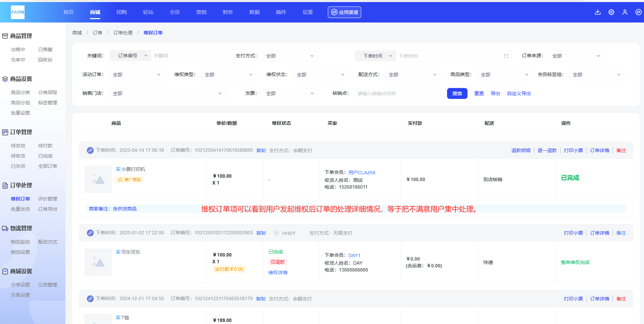Open 财务 top navigation tab
Viewport: 644px width, 324px height.
coord(228,12)
